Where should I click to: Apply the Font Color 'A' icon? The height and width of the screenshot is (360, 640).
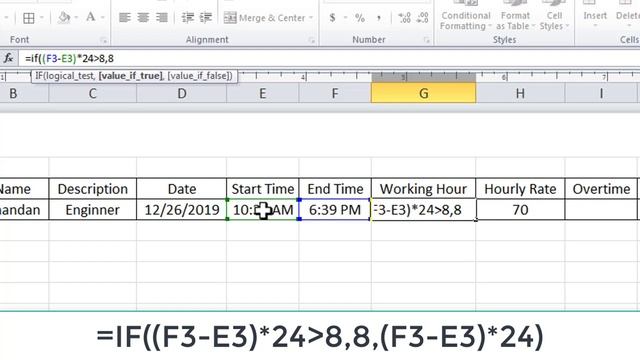point(91,18)
